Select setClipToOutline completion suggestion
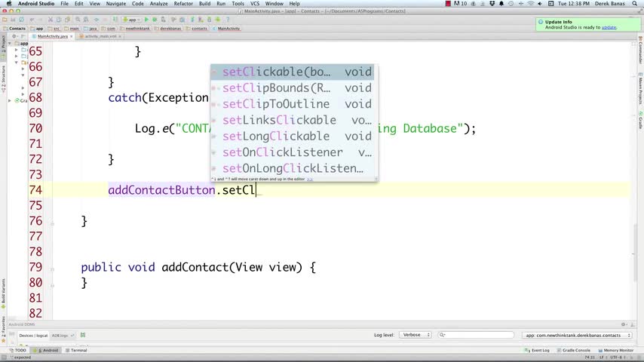Viewport: 644px width, 362px height. pos(293,104)
